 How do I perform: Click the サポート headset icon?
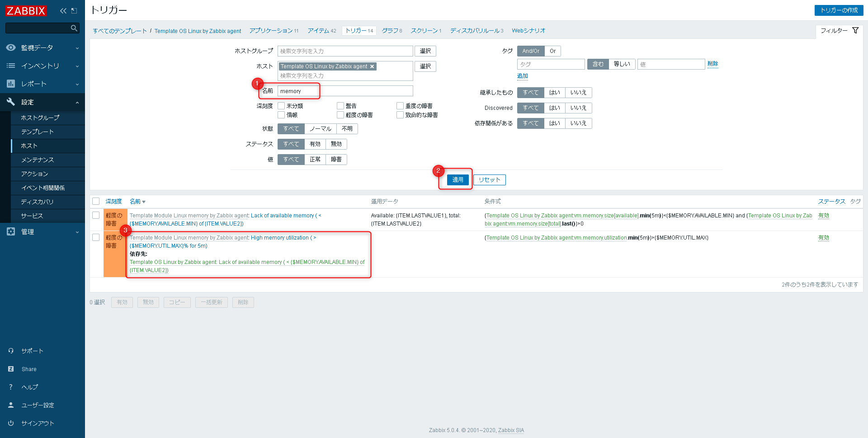(x=11, y=351)
